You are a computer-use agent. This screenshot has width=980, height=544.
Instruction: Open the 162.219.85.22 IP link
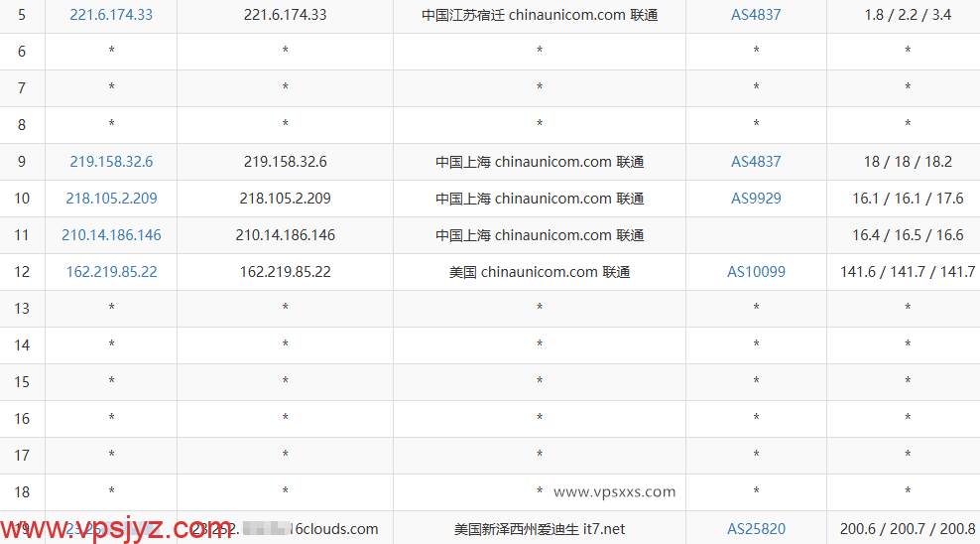click(x=111, y=272)
